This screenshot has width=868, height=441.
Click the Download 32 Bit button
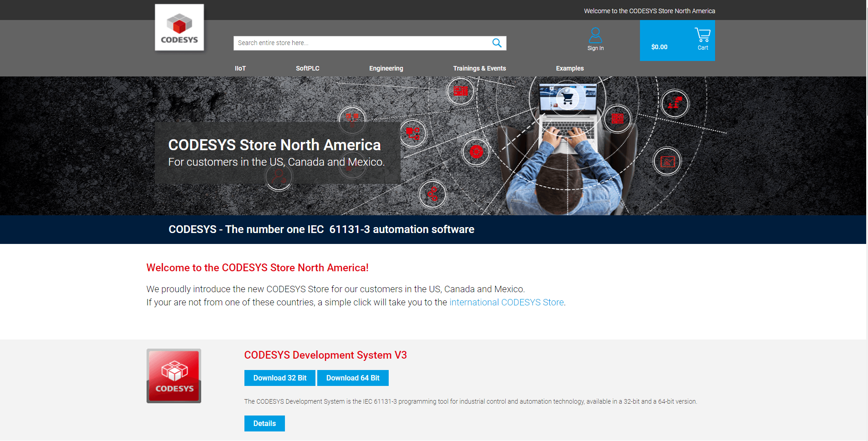(280, 378)
